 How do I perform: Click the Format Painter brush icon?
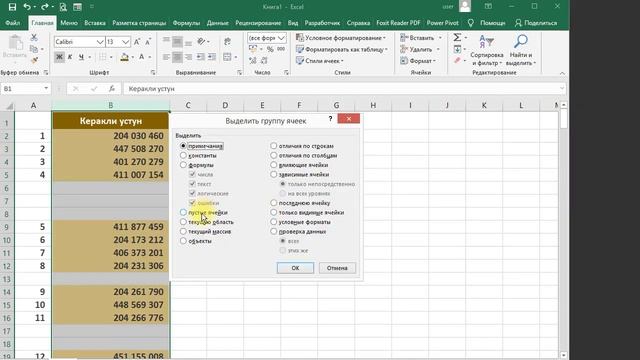point(34,60)
